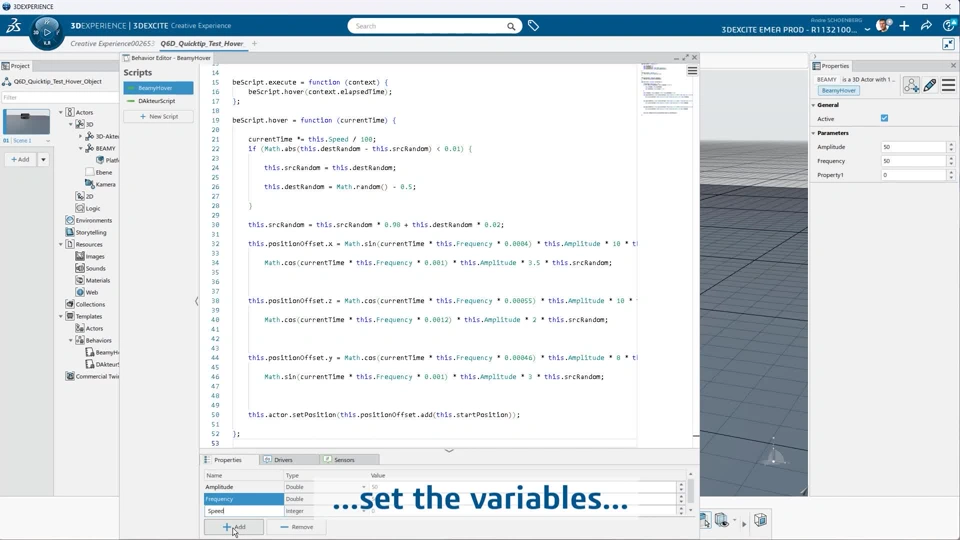Click the share arrow icon in top bar

(926, 26)
